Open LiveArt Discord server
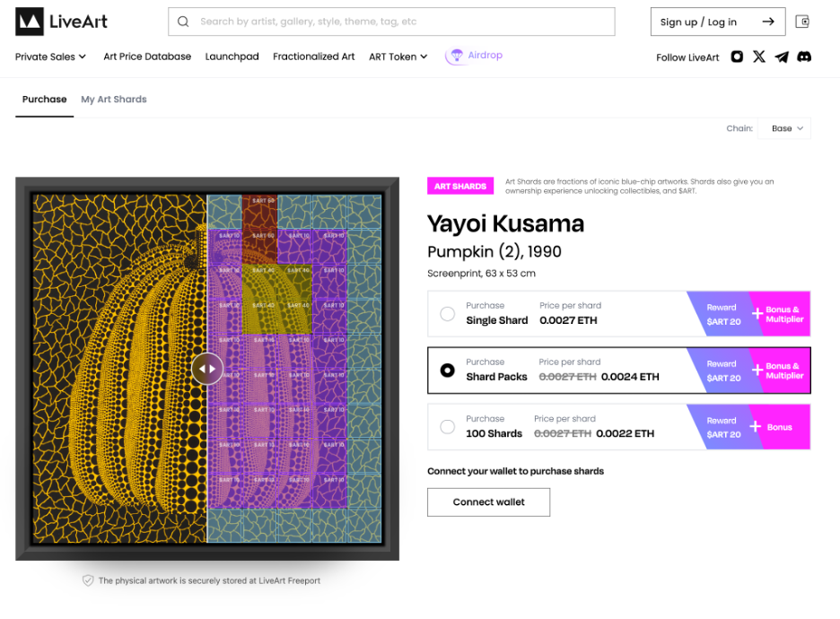This screenshot has height=619, width=840. [804, 57]
